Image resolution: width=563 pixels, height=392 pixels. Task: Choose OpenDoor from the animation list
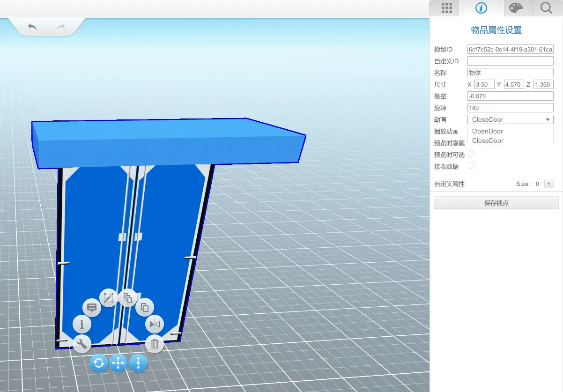(511, 131)
